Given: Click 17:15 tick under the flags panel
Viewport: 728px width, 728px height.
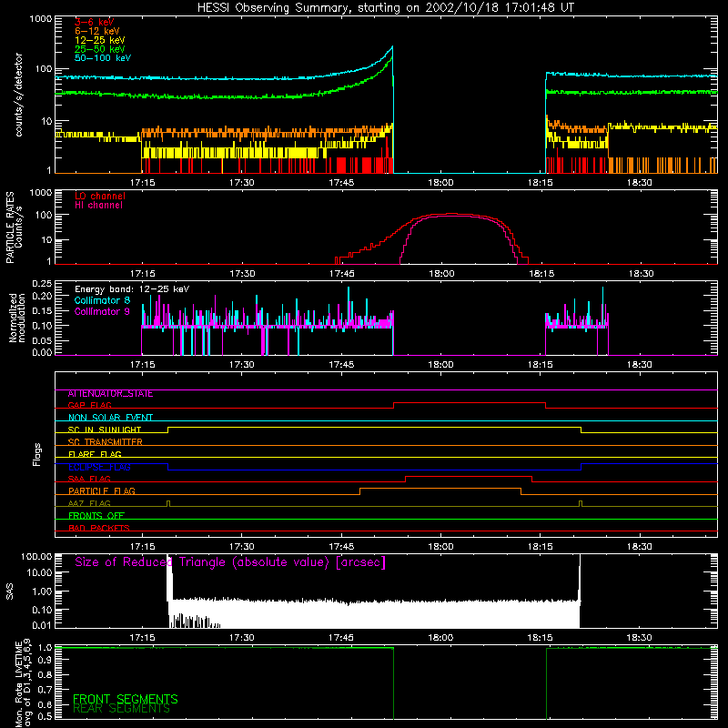Looking at the screenshot, I should pos(142,547).
